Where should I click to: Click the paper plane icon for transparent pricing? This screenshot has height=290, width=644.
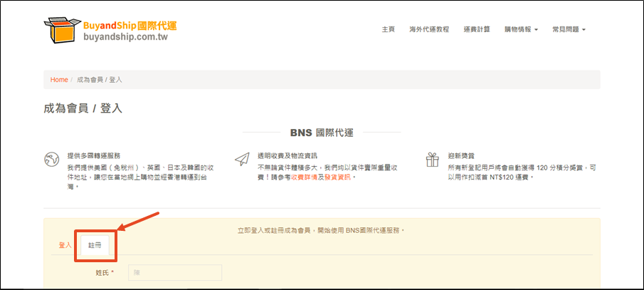pyautogui.click(x=243, y=159)
